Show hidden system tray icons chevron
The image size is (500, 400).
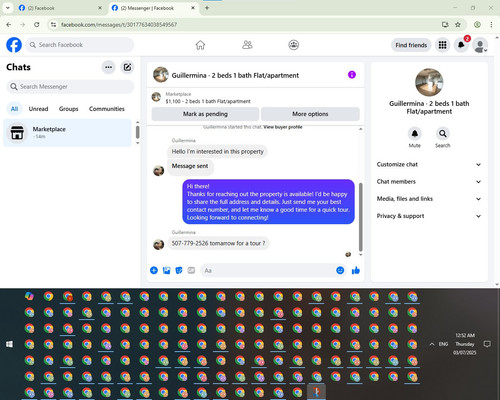432,344
